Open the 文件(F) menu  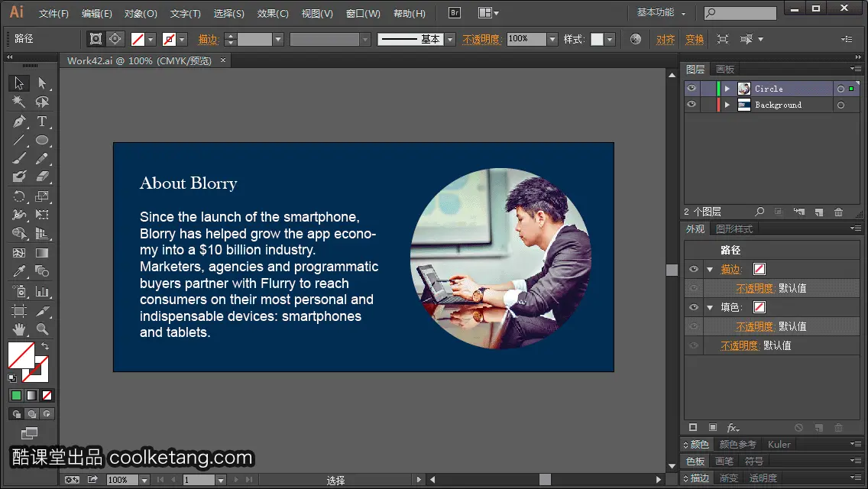coord(53,13)
